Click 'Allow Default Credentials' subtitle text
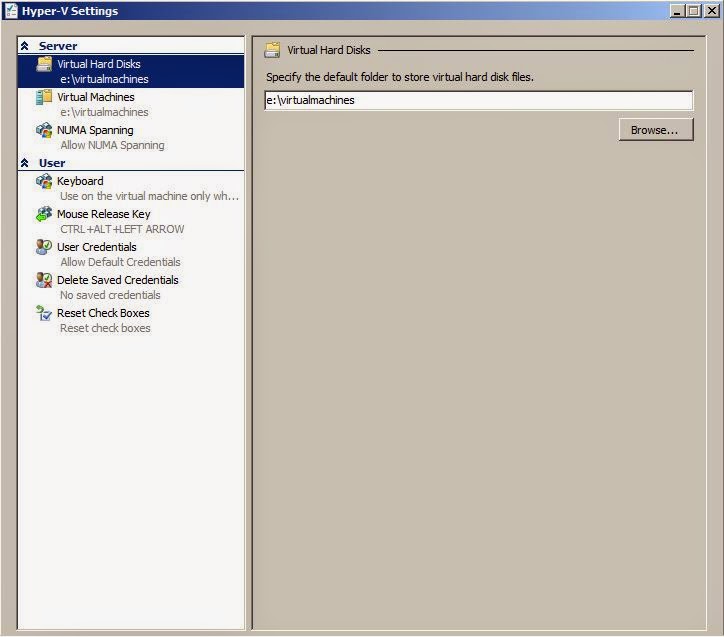Viewport: 724px width, 637px height. point(120,262)
